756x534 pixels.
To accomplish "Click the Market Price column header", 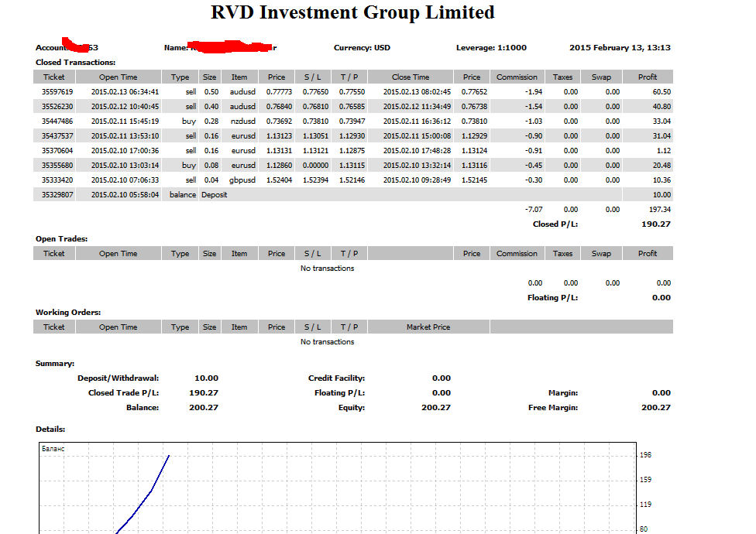I will coord(428,327).
